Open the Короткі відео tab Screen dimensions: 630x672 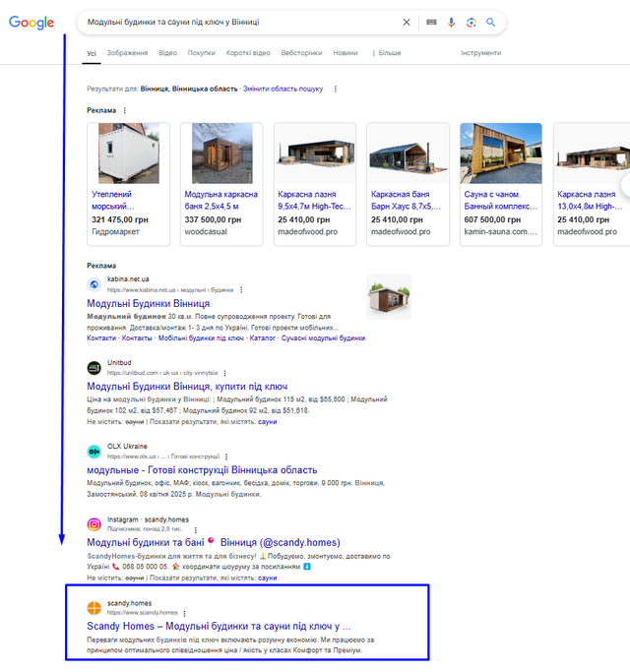(248, 53)
